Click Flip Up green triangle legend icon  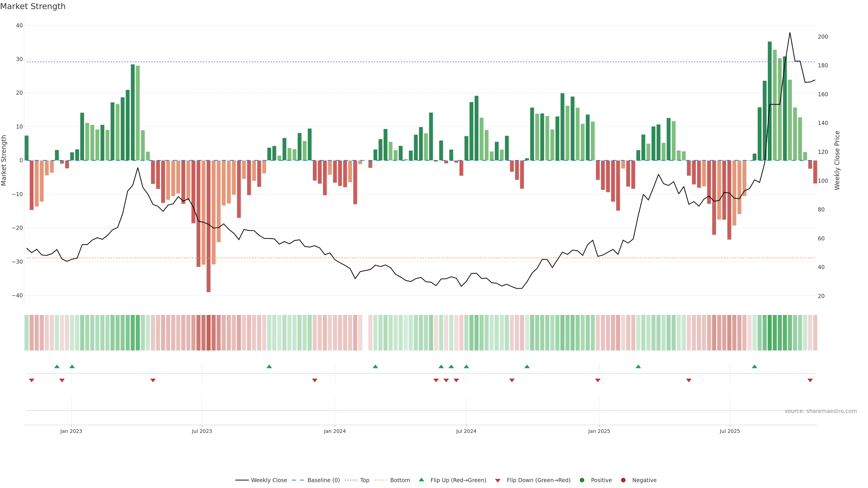point(421,480)
